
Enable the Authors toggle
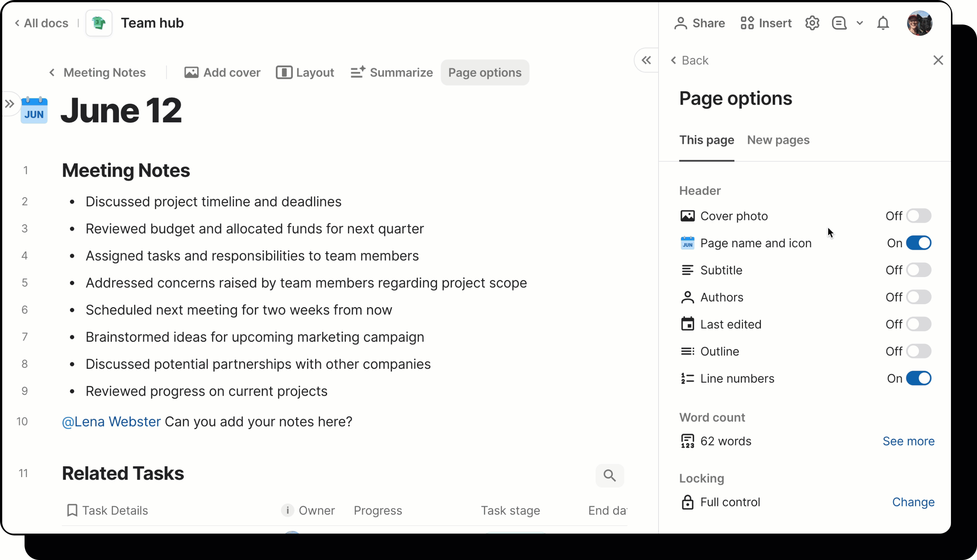point(919,297)
